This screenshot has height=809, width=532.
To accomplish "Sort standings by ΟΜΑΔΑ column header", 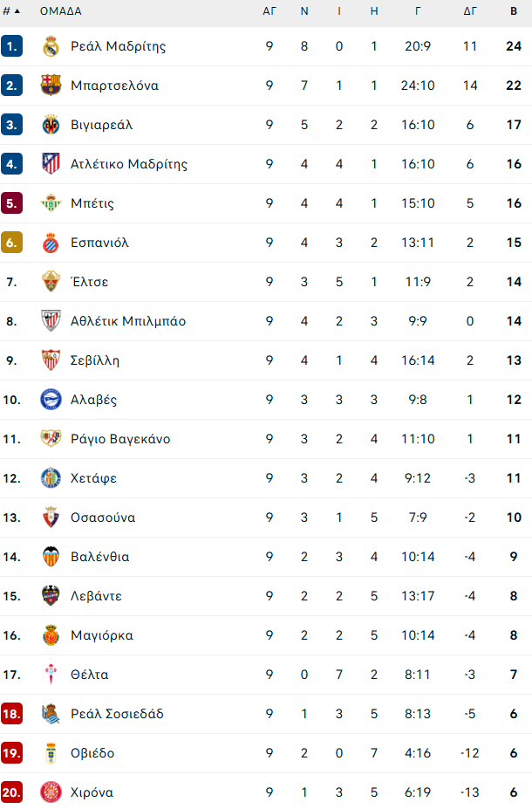I will tap(61, 11).
